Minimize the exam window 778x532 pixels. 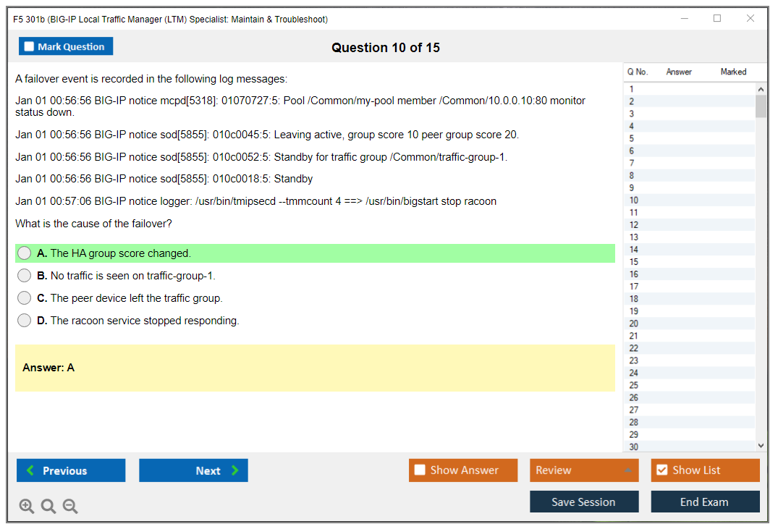pyautogui.click(x=684, y=19)
